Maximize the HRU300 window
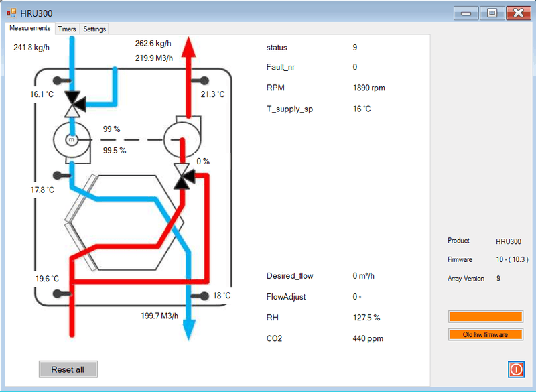Image resolution: width=536 pixels, height=392 pixels. [x=492, y=13]
